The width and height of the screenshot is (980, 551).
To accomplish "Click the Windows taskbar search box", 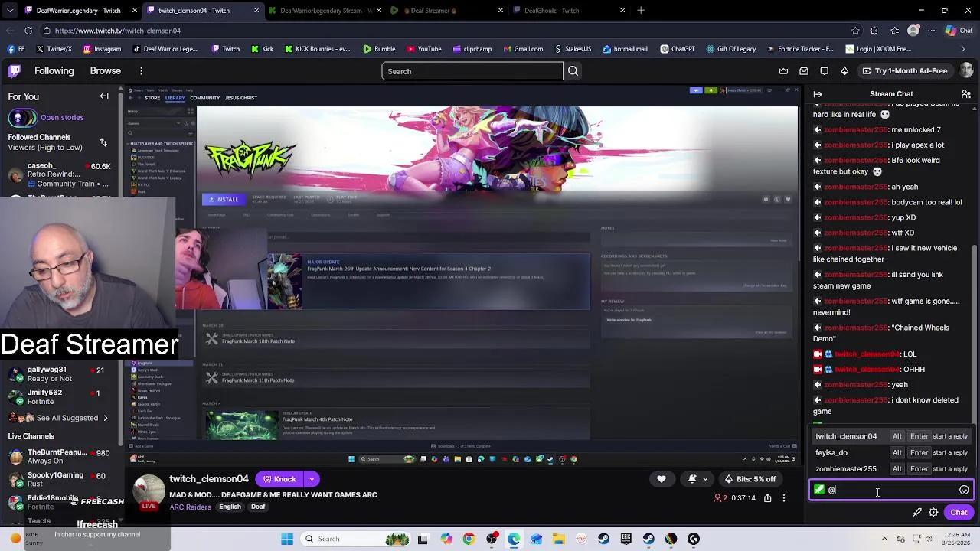I will 356,539.
